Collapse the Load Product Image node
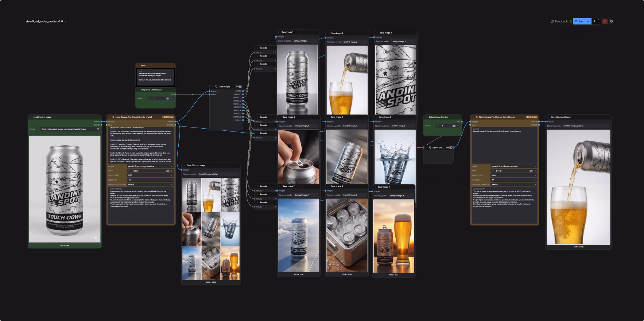This screenshot has height=321, width=644. pos(31,117)
